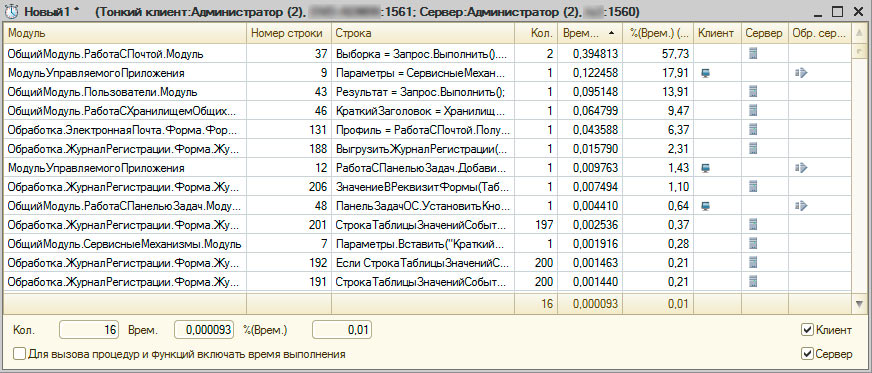This screenshot has height=373, width=872.
Task: Toggle the Сервер checkbox
Action: (806, 354)
